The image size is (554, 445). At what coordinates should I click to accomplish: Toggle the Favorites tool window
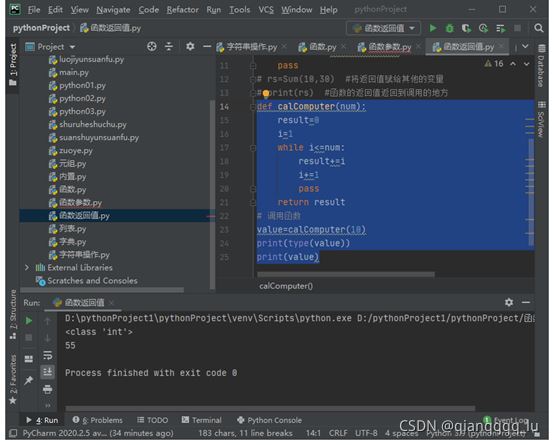13,379
